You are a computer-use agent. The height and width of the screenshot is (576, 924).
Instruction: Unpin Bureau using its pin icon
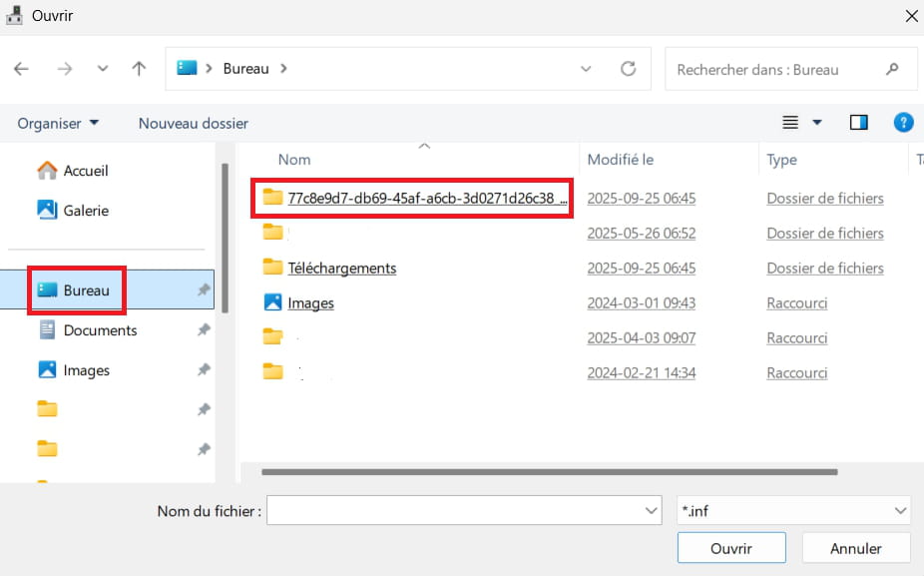tap(204, 289)
